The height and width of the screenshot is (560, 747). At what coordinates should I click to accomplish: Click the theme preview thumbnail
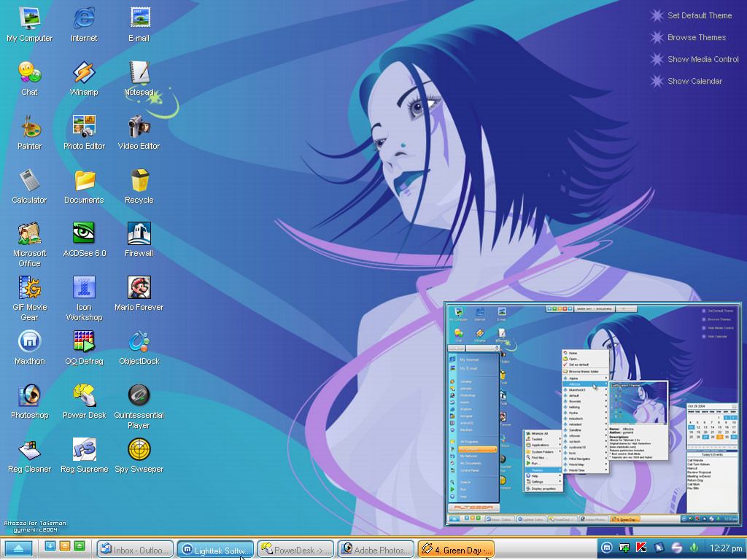[x=592, y=413]
